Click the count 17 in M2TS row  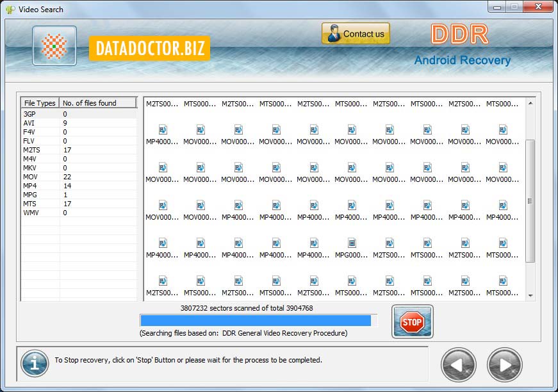67,150
